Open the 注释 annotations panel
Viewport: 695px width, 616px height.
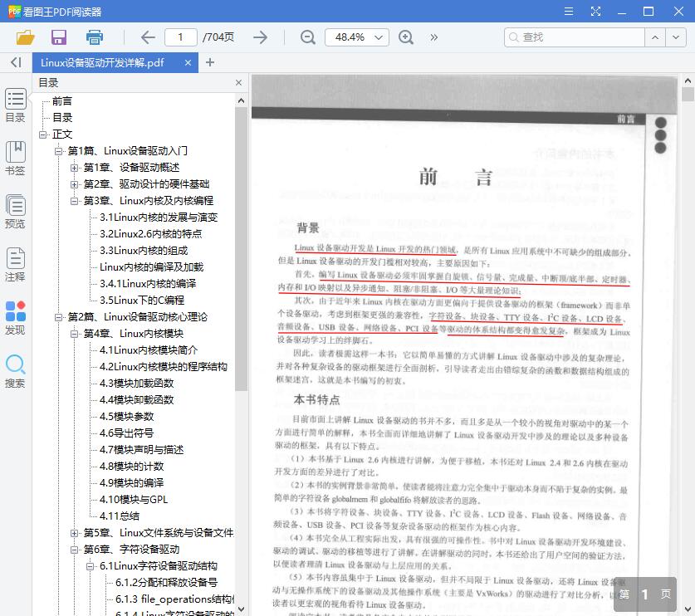pyautogui.click(x=16, y=265)
